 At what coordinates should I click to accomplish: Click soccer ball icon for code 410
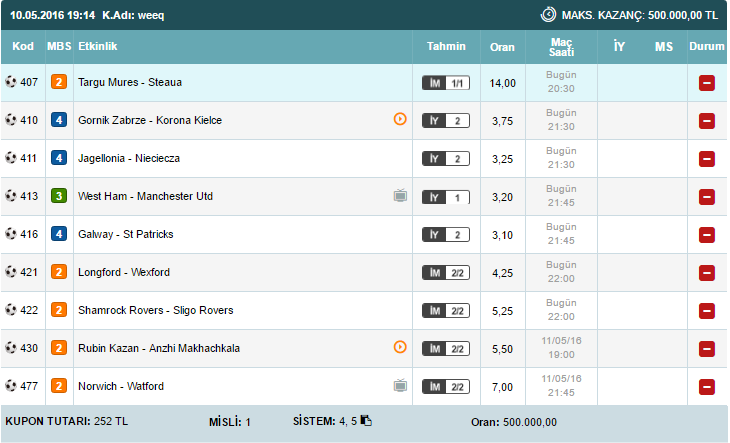click(x=11, y=120)
